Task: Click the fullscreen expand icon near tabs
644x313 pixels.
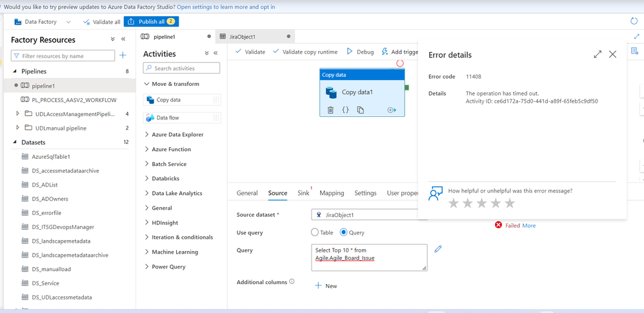Action: 637,37
